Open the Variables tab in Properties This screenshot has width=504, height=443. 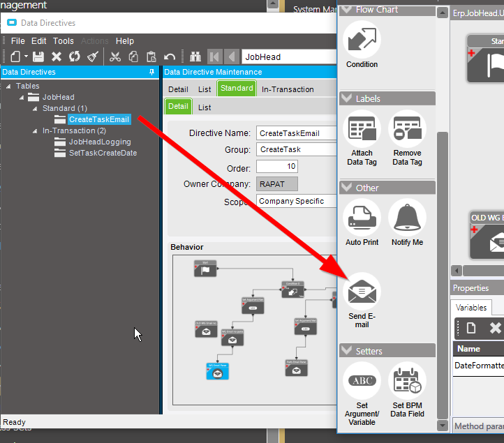(x=471, y=308)
